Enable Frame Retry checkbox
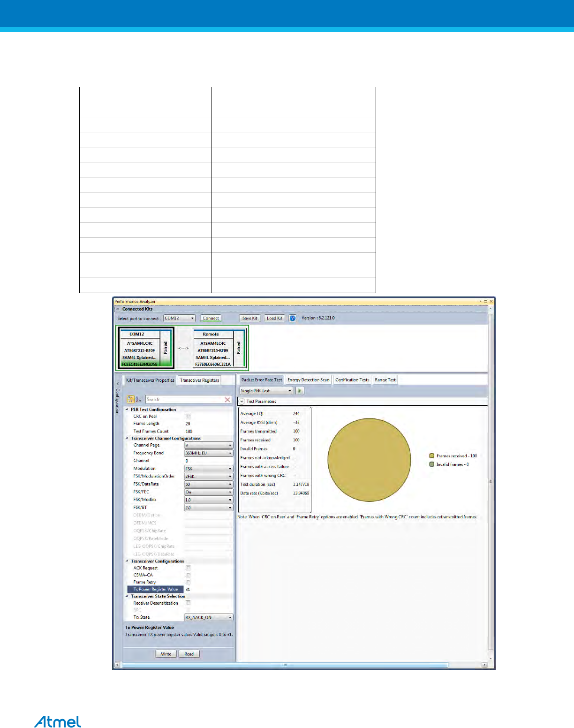 pos(188,582)
